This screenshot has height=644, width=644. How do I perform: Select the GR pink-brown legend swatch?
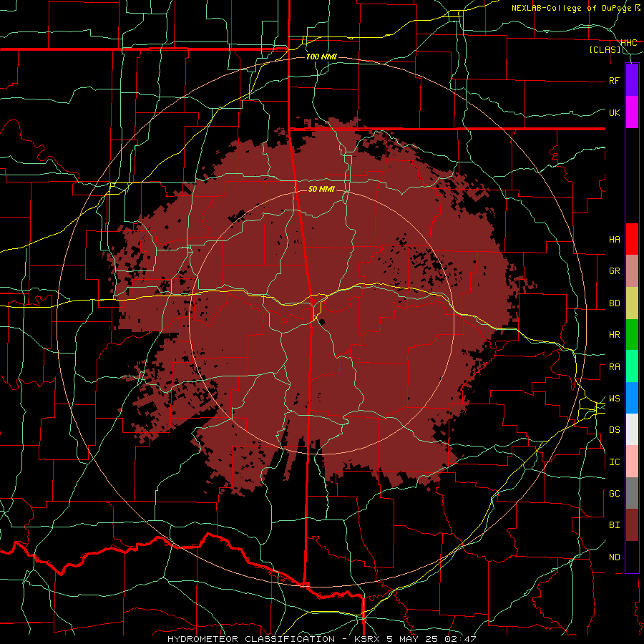(x=632, y=271)
